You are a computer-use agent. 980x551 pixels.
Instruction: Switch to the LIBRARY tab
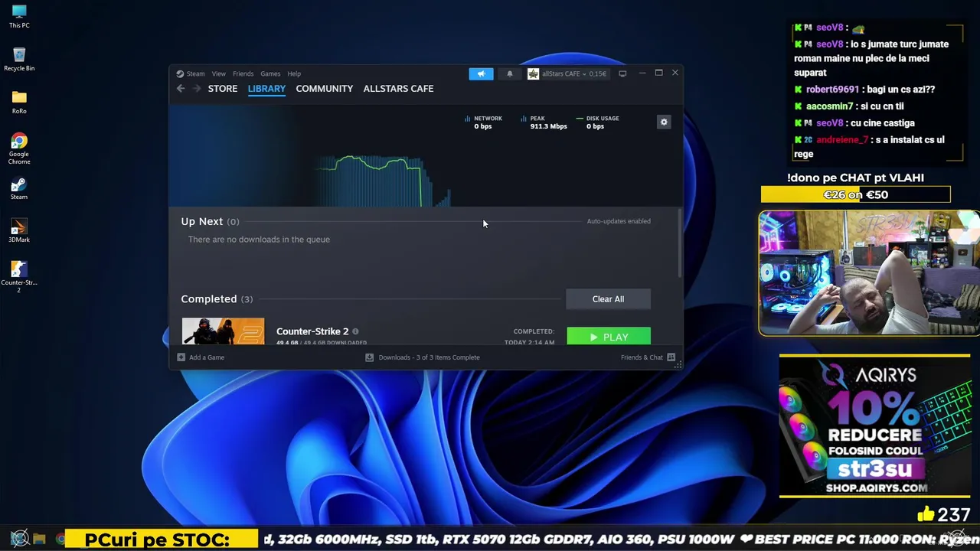click(x=266, y=89)
